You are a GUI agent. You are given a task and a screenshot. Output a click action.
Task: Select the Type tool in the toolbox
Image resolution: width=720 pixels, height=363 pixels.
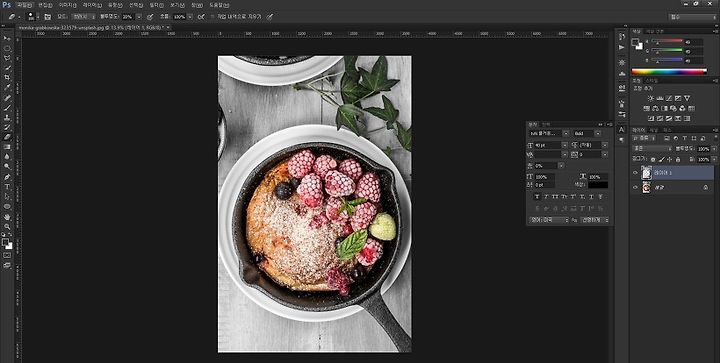pyautogui.click(x=7, y=187)
